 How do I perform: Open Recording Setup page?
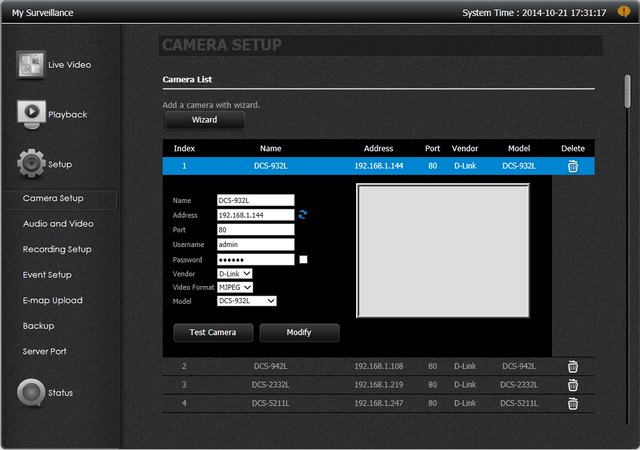coord(57,250)
